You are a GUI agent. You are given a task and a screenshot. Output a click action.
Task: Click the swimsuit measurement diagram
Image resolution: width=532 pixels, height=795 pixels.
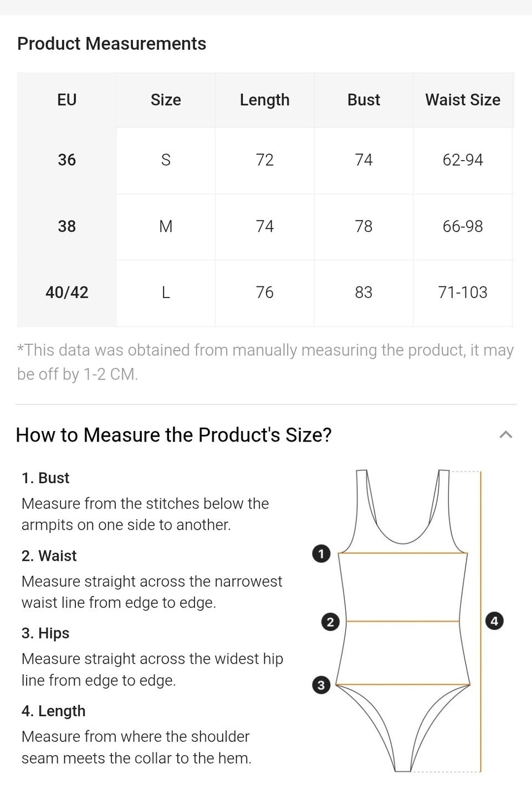coord(403,620)
